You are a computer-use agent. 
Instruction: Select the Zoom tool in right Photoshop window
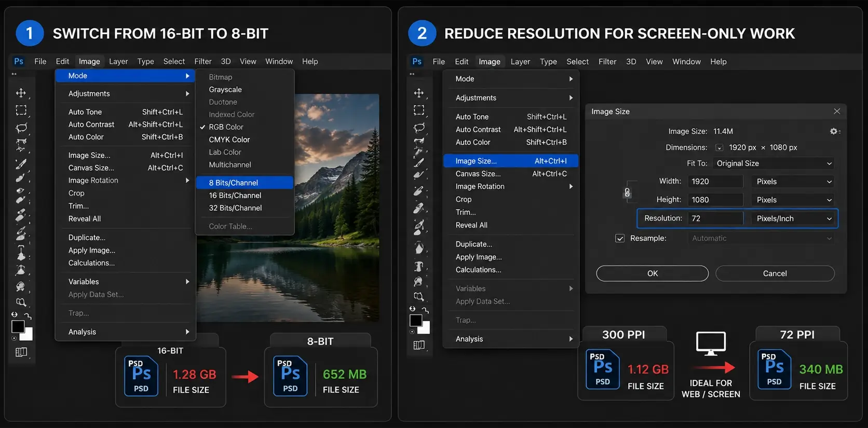click(x=418, y=296)
